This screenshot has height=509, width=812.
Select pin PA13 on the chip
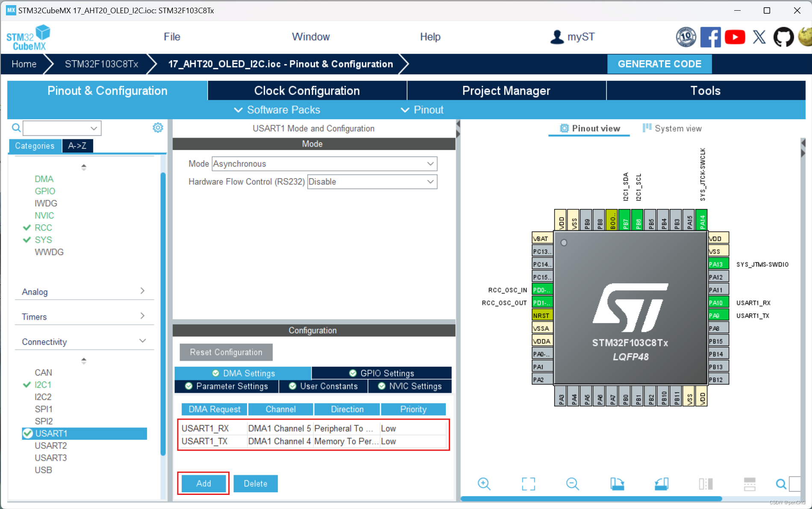point(718,264)
